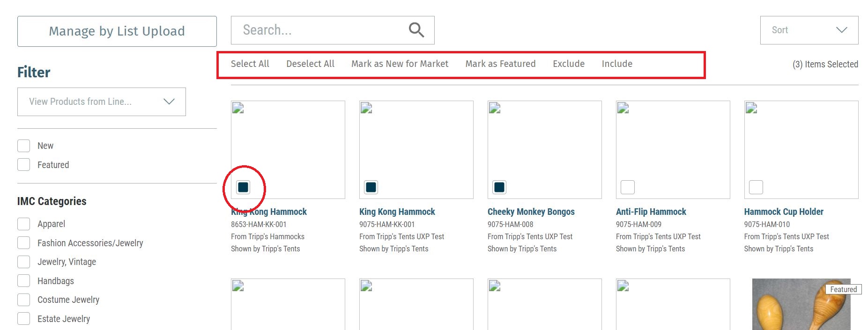Check the Fashion Accessories/Jewelry category
Image resolution: width=868 pixels, height=330 pixels.
pyautogui.click(x=24, y=243)
